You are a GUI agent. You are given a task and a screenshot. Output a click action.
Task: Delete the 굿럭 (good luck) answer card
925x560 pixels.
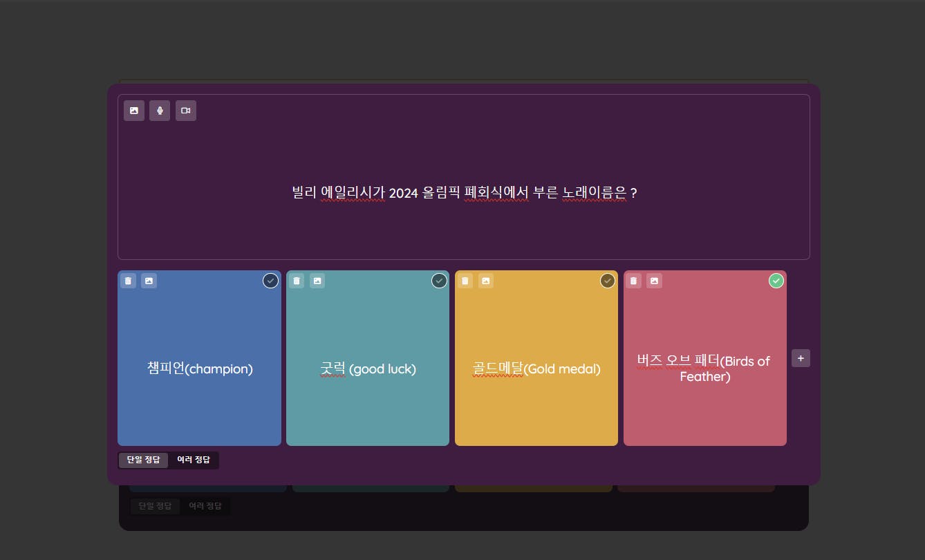click(297, 281)
